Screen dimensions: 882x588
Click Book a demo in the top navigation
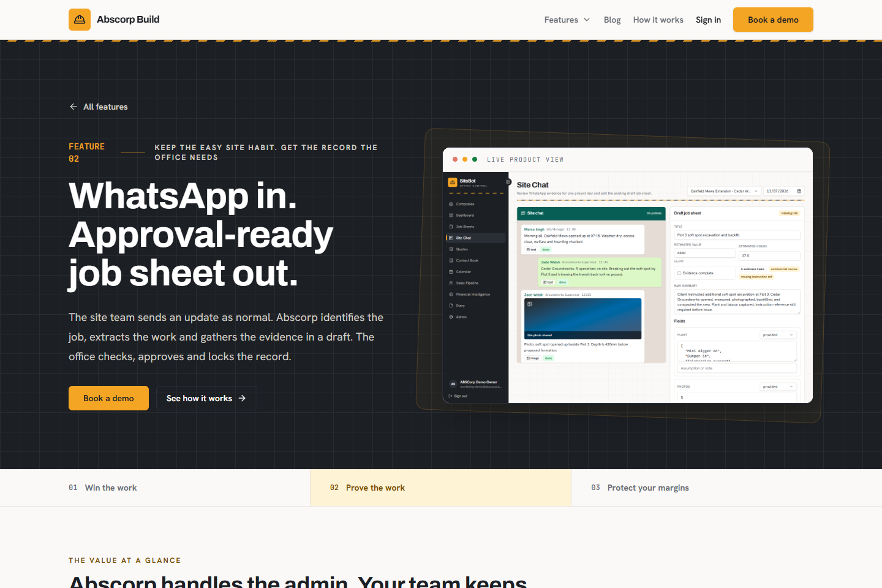point(773,20)
